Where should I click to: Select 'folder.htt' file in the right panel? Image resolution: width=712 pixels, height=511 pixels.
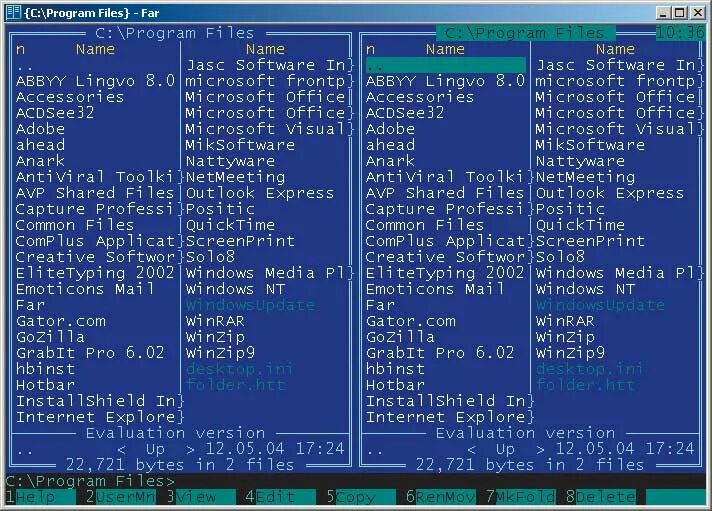pyautogui.click(x=585, y=385)
